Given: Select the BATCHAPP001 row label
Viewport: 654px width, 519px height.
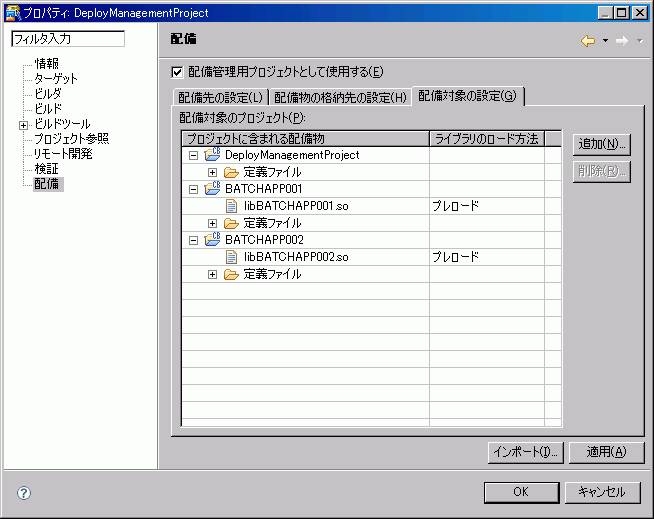Looking at the screenshot, I should pos(264,189).
